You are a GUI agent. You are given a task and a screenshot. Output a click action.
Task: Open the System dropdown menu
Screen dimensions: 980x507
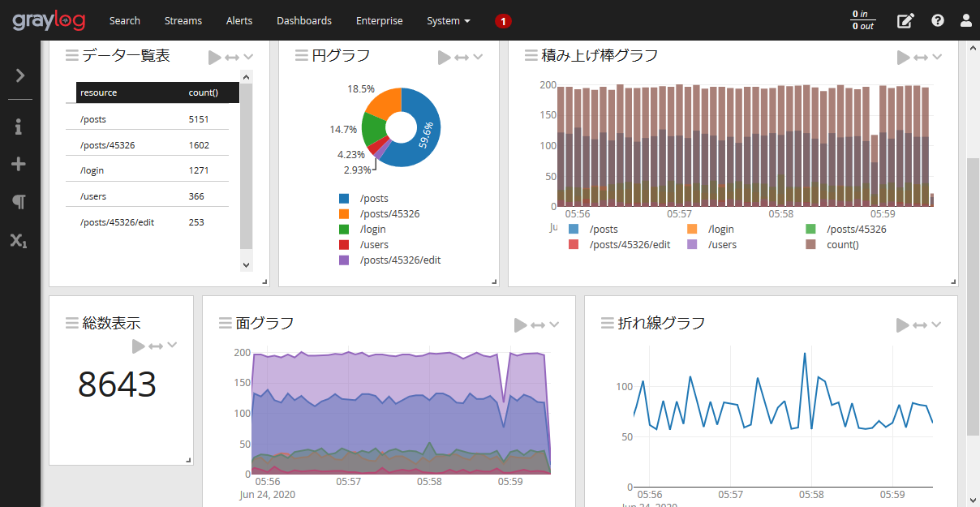[448, 21]
